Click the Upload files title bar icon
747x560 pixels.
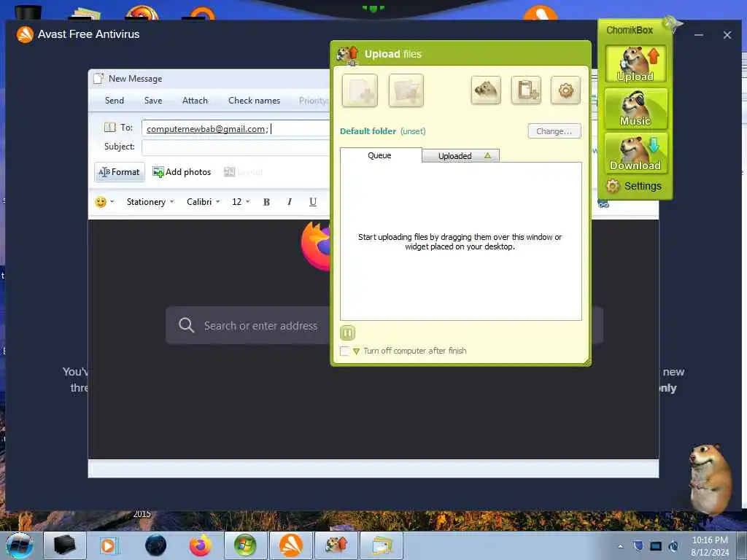coord(347,55)
